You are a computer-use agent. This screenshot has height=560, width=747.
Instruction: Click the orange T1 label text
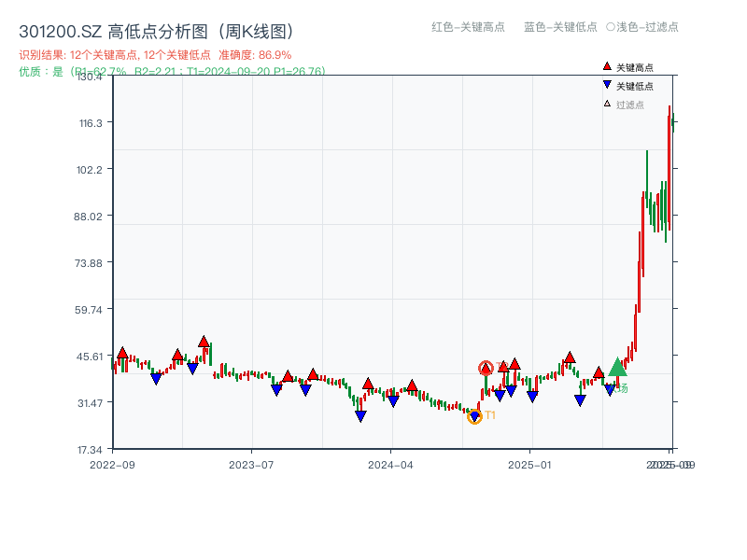pos(490,415)
